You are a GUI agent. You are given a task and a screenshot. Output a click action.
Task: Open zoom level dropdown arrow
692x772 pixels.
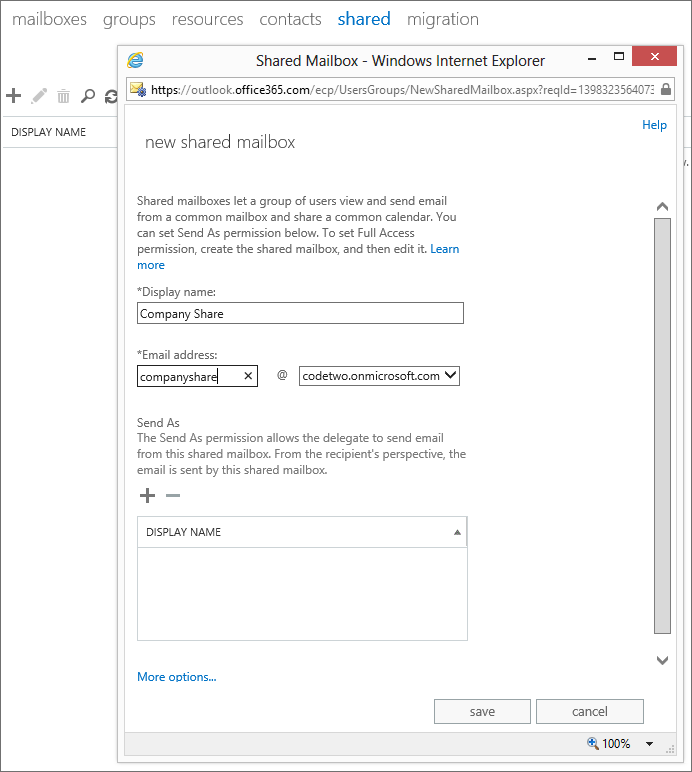[x=650, y=744]
